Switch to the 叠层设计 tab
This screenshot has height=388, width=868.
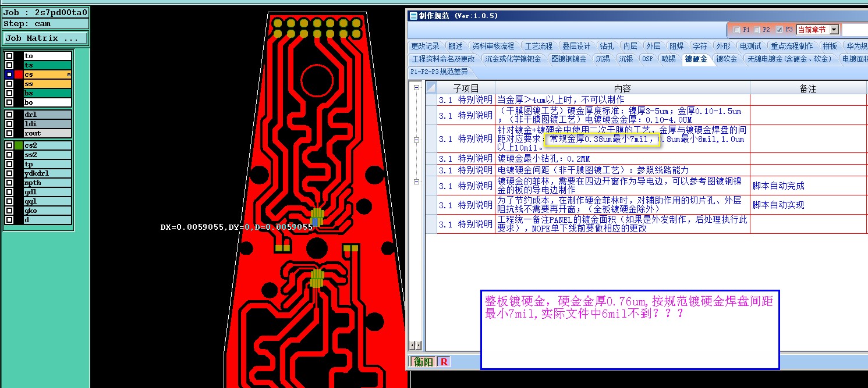coord(576,46)
